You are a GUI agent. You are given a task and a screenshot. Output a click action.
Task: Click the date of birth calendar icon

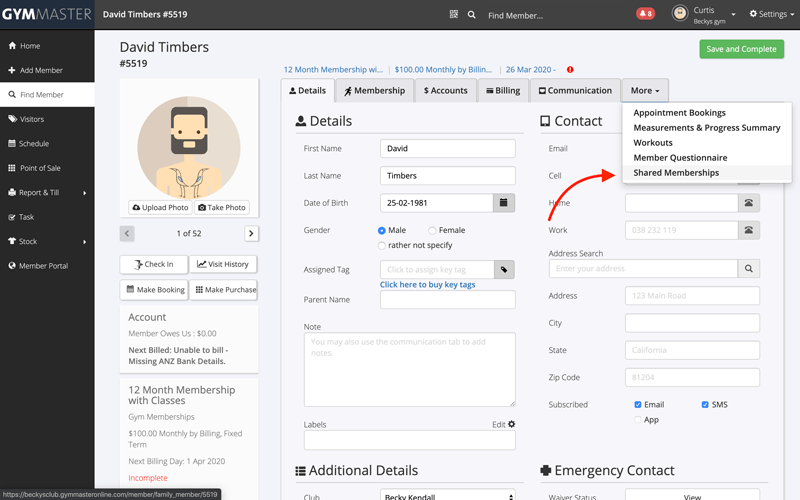click(505, 203)
